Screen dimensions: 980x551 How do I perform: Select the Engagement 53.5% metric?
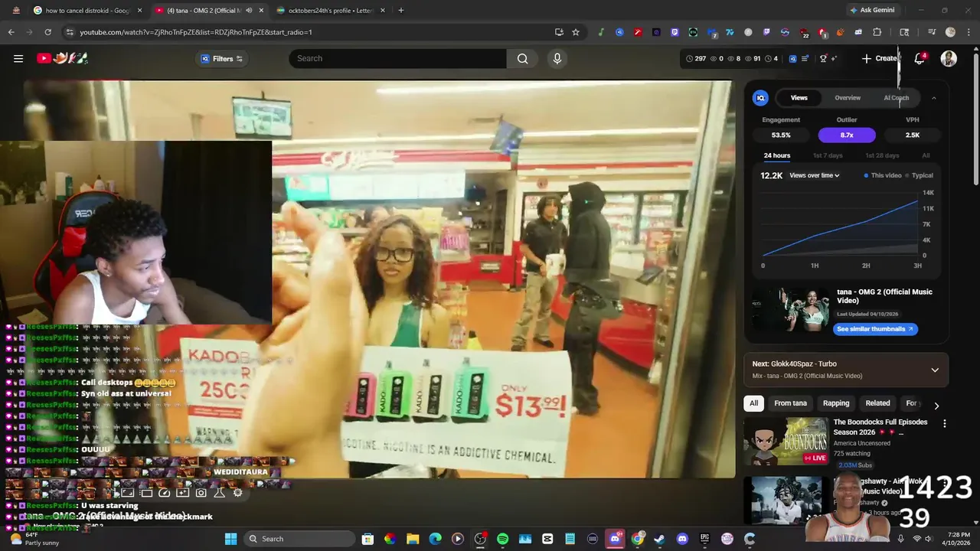click(781, 135)
